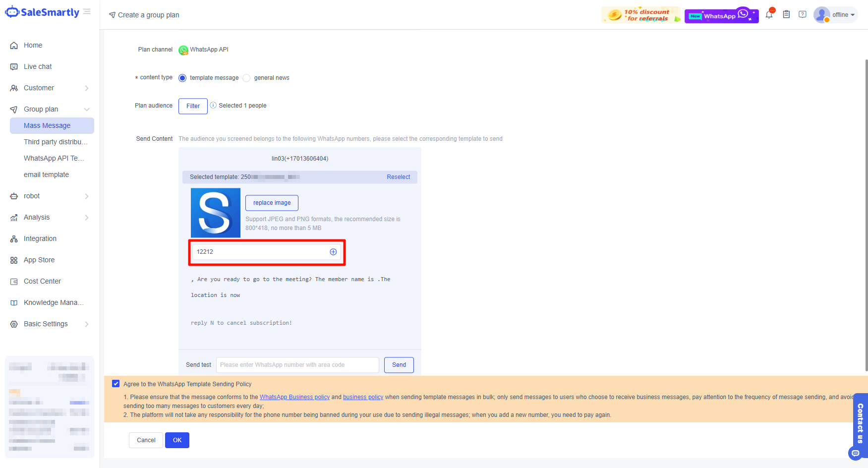Screen dimensions: 868x468
Task: Open Knowledge Management in the sidebar
Action: [x=54, y=302]
